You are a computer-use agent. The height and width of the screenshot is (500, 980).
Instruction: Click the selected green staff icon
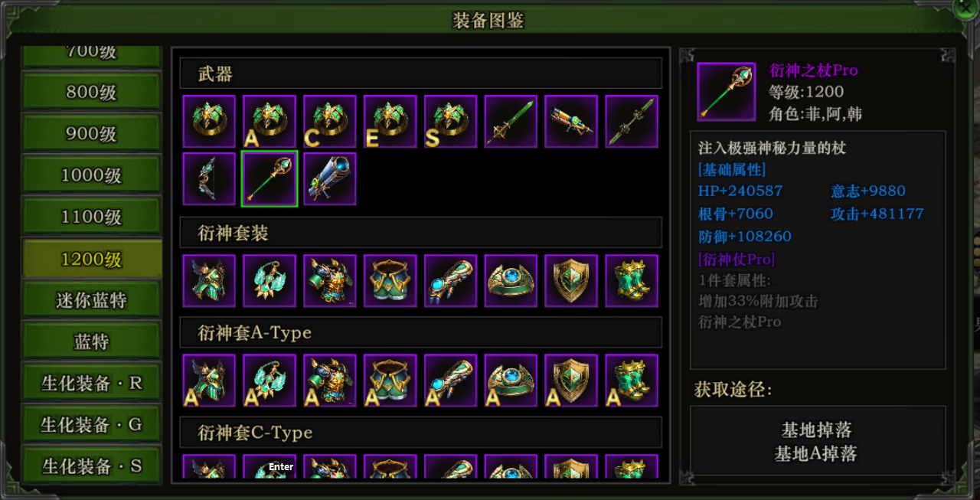269,178
